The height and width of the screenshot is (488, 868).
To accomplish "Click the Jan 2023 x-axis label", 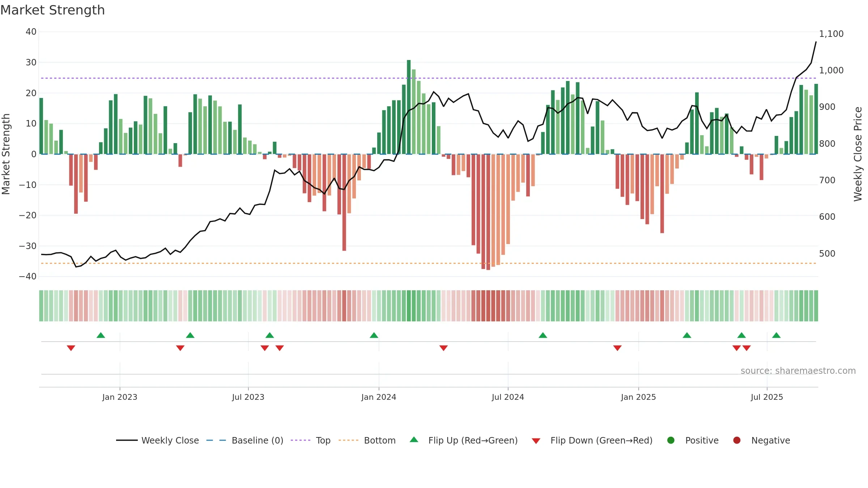I will coord(120,397).
